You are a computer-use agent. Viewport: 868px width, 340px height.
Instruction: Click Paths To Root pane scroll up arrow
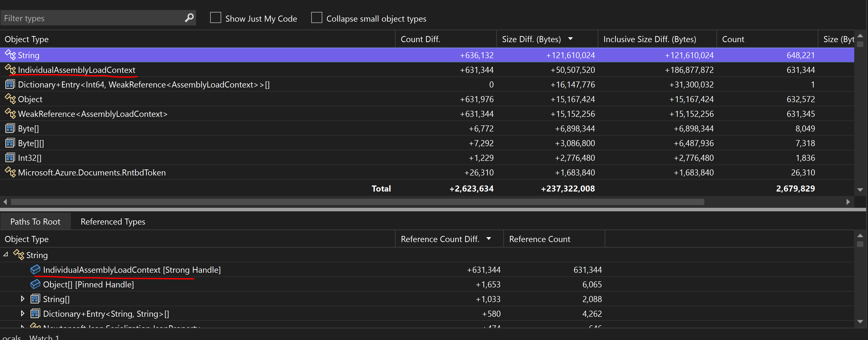click(x=860, y=236)
